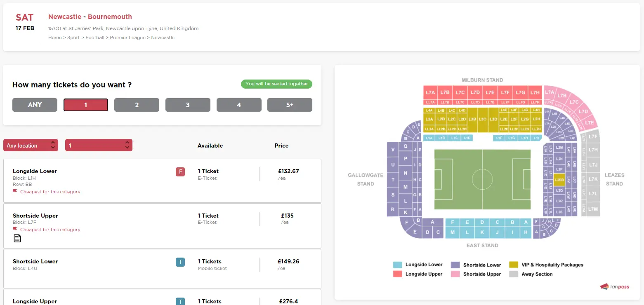This screenshot has height=305, width=644.
Task: Open Sport from the breadcrumb navigation
Action: pyautogui.click(x=73, y=38)
